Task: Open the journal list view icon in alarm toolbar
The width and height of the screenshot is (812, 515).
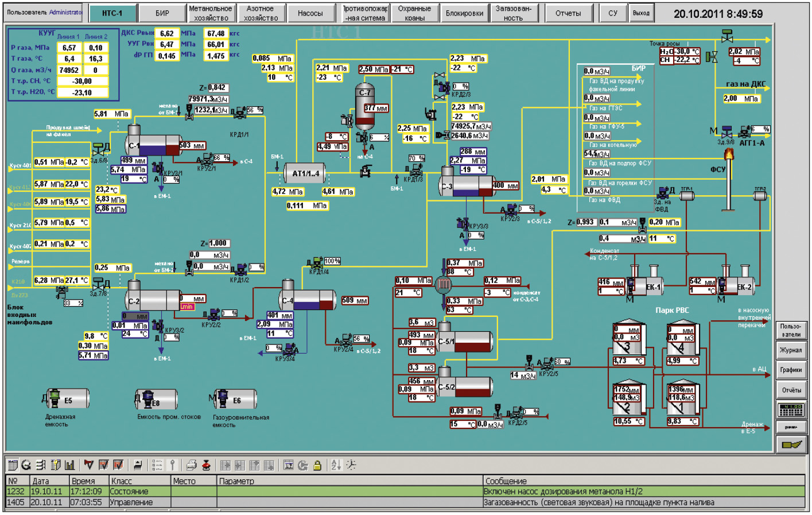Action: pyautogui.click(x=11, y=465)
